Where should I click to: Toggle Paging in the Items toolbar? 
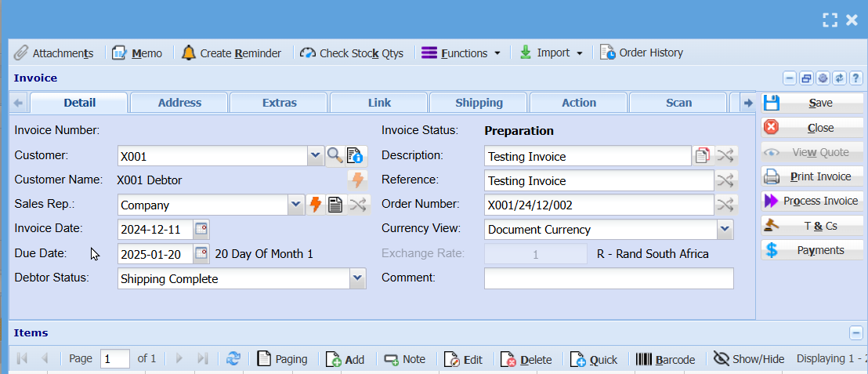tap(283, 359)
